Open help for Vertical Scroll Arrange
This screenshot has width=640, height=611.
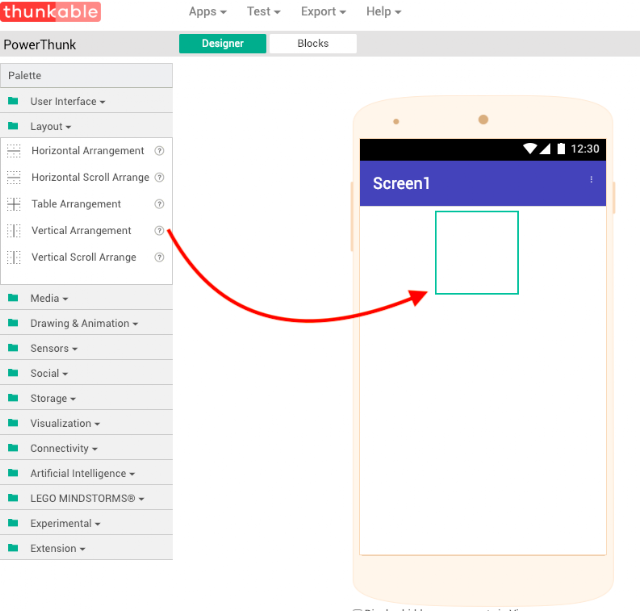[159, 257]
